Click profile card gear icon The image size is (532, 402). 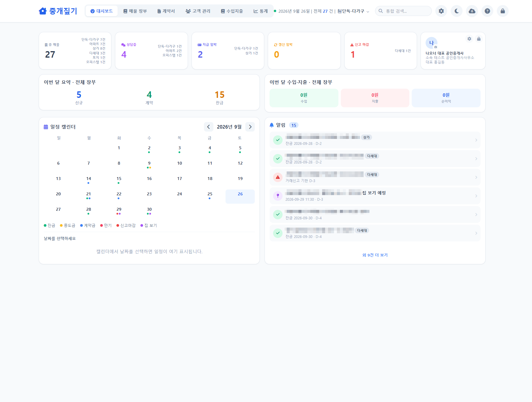coord(469,39)
